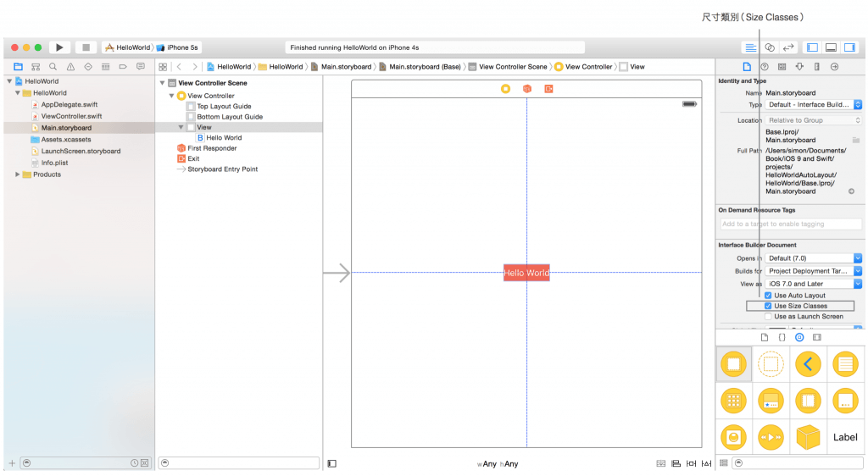Click the wAny hAny size class control
Image resolution: width=868 pixels, height=476 pixels.
coord(498,464)
